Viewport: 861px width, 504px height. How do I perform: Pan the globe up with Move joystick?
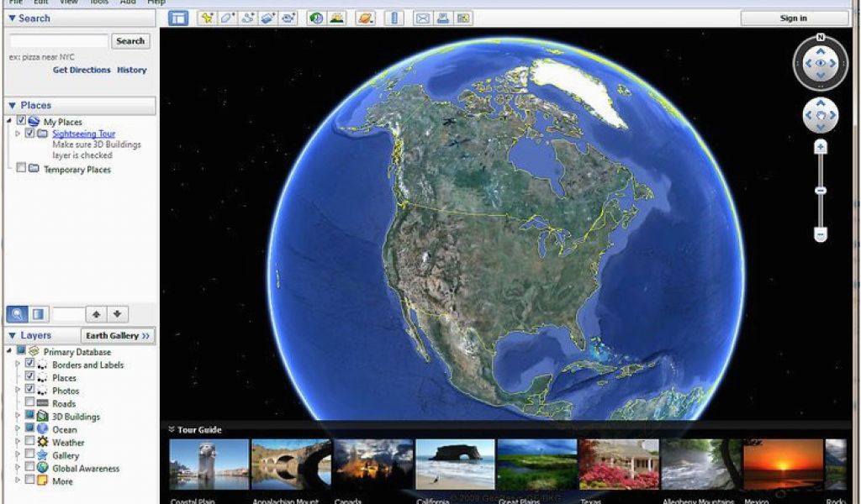tap(821, 103)
